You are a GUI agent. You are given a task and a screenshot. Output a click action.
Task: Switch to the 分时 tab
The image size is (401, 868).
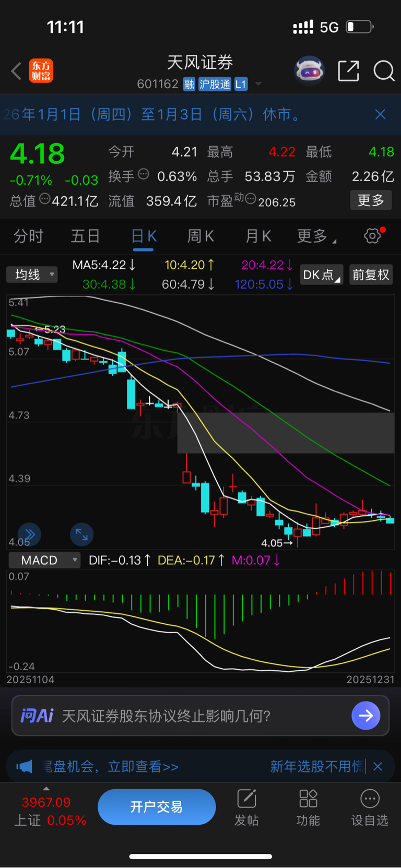point(29,236)
